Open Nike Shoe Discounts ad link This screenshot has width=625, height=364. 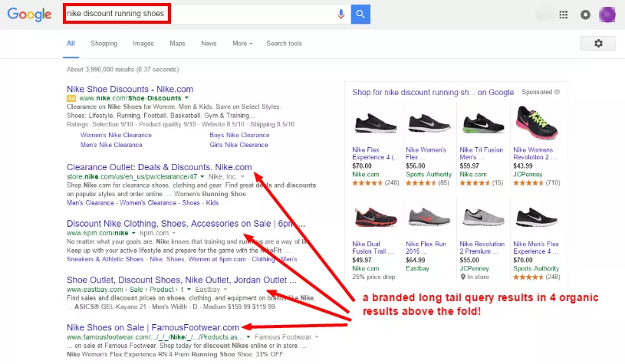pyautogui.click(x=130, y=89)
